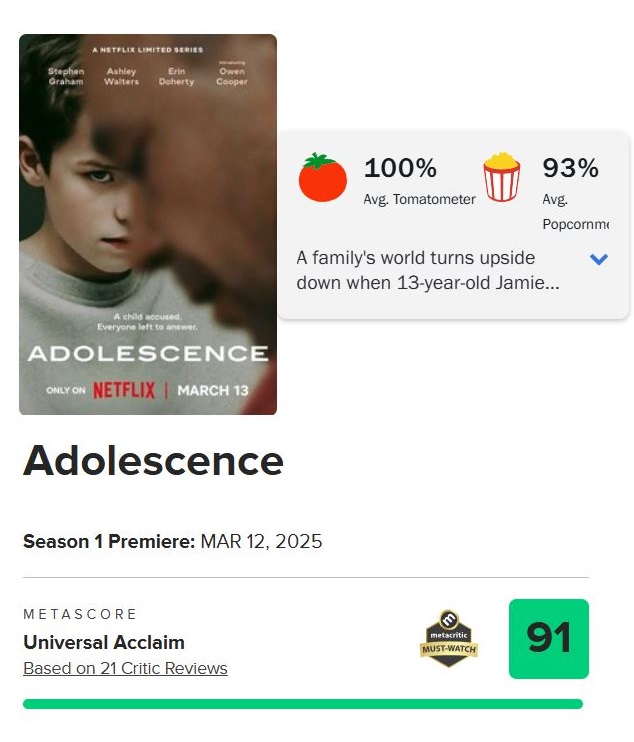
Task: Click Owen Cooper's name on the poster
Action: [232, 76]
